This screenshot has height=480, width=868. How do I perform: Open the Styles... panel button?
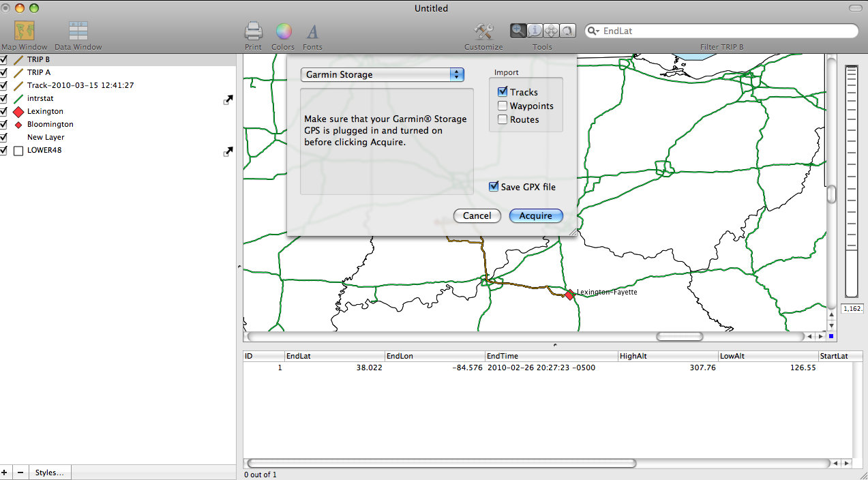[50, 472]
